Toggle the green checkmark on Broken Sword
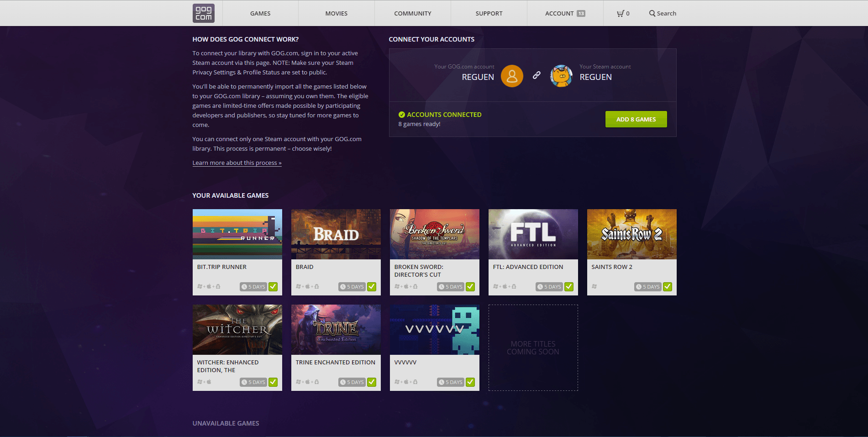The image size is (868, 437). tap(470, 287)
